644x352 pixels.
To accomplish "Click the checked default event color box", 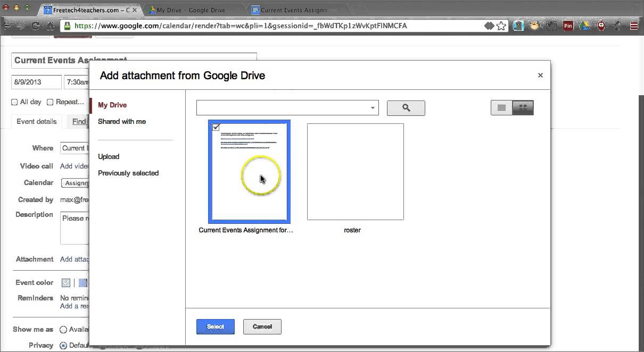I will pos(66,283).
